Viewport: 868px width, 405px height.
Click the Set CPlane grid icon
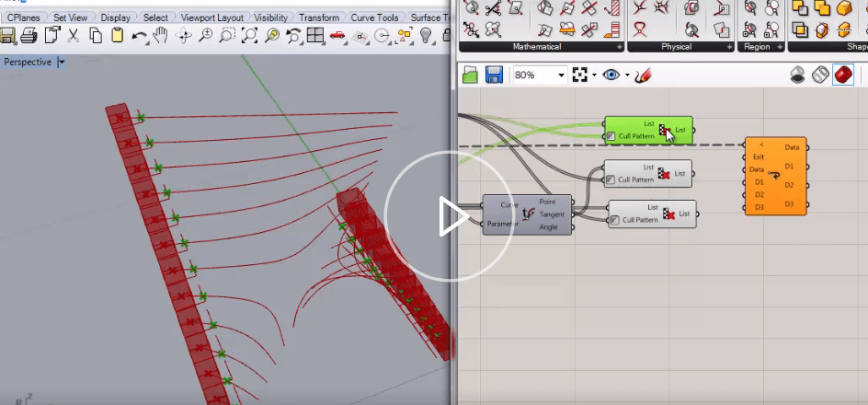point(360,37)
